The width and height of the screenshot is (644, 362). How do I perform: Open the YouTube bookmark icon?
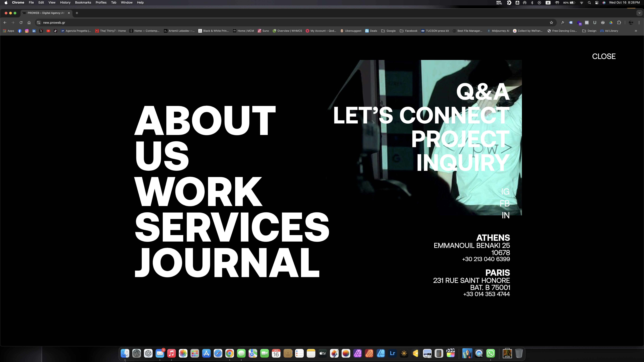(48, 31)
